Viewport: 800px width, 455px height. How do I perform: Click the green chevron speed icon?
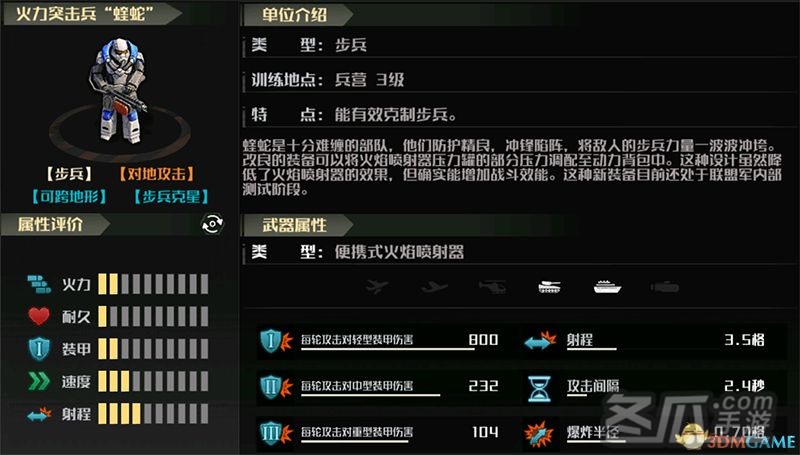(x=39, y=381)
